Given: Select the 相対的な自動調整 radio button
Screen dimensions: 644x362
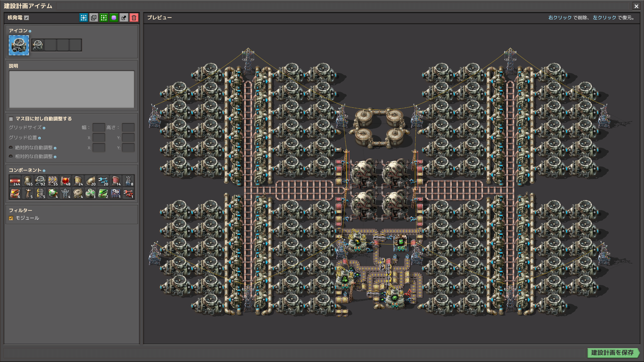Looking at the screenshot, I should 11,156.
